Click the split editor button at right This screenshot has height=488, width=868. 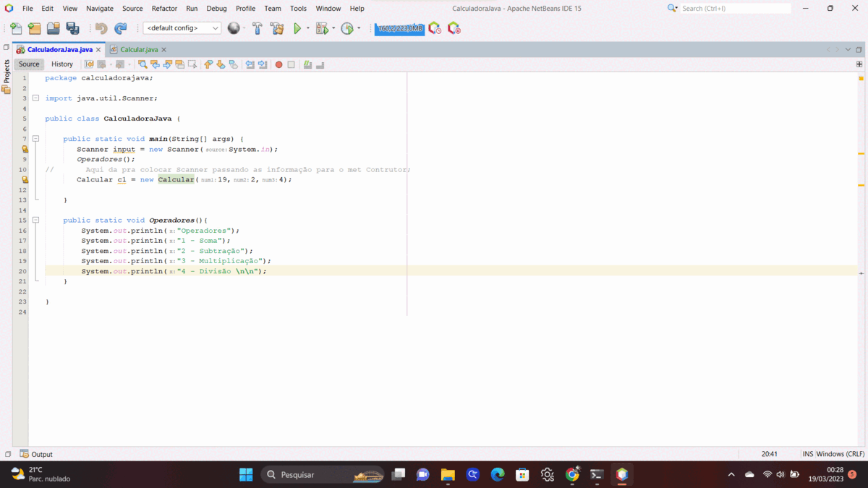point(859,64)
